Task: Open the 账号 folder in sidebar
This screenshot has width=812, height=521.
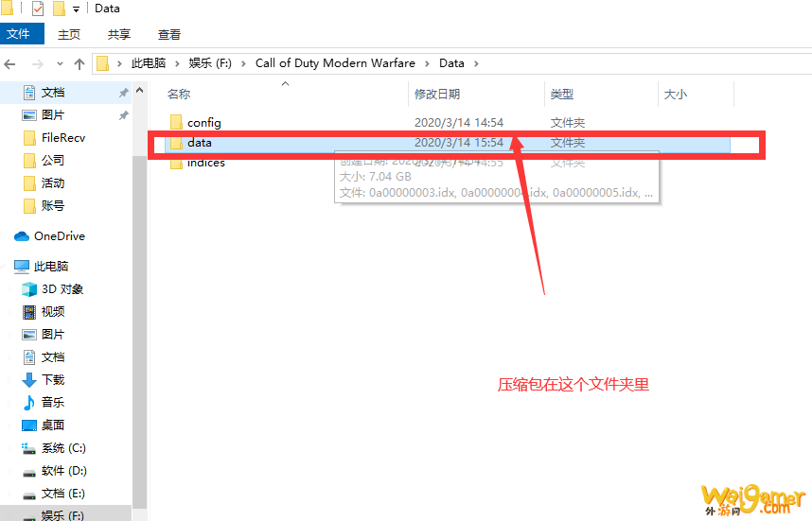Action: 53,206
